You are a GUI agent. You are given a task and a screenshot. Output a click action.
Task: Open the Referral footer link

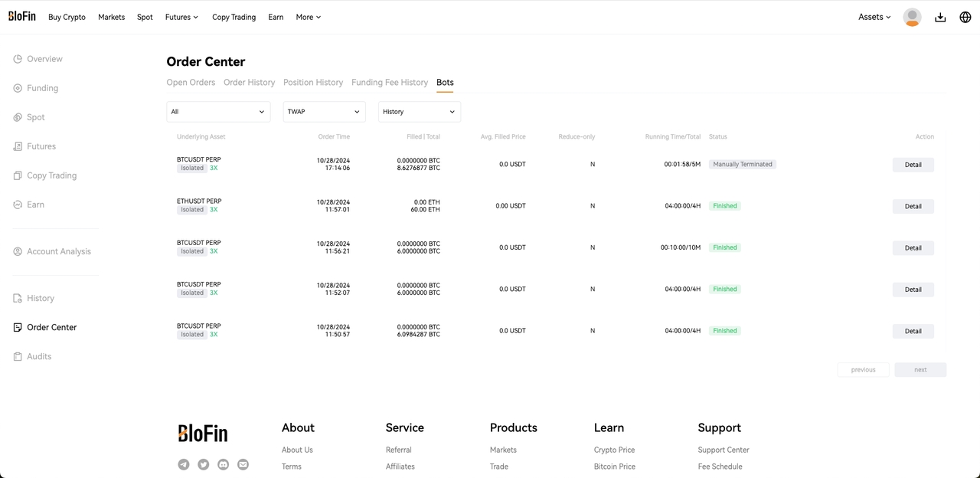pyautogui.click(x=399, y=450)
